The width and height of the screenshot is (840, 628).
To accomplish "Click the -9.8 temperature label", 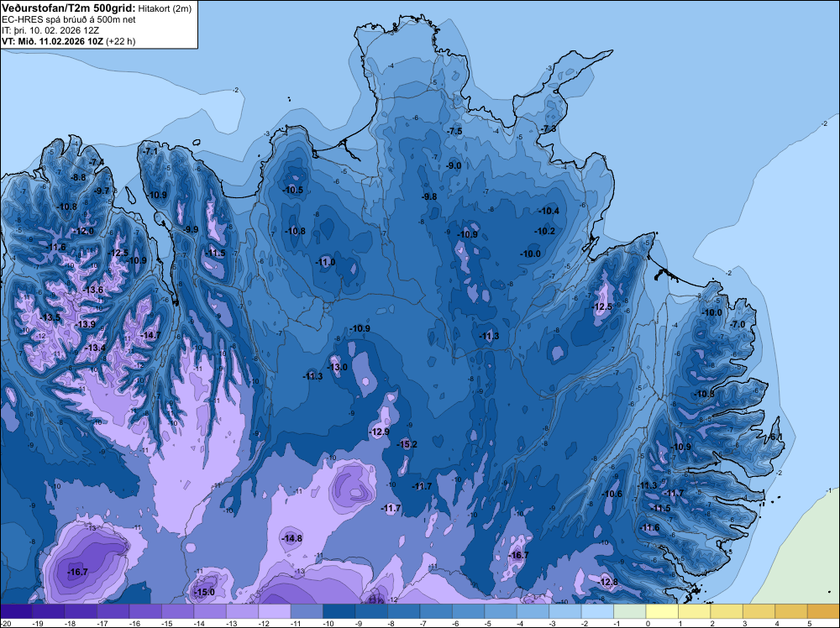I will pyautogui.click(x=429, y=196).
